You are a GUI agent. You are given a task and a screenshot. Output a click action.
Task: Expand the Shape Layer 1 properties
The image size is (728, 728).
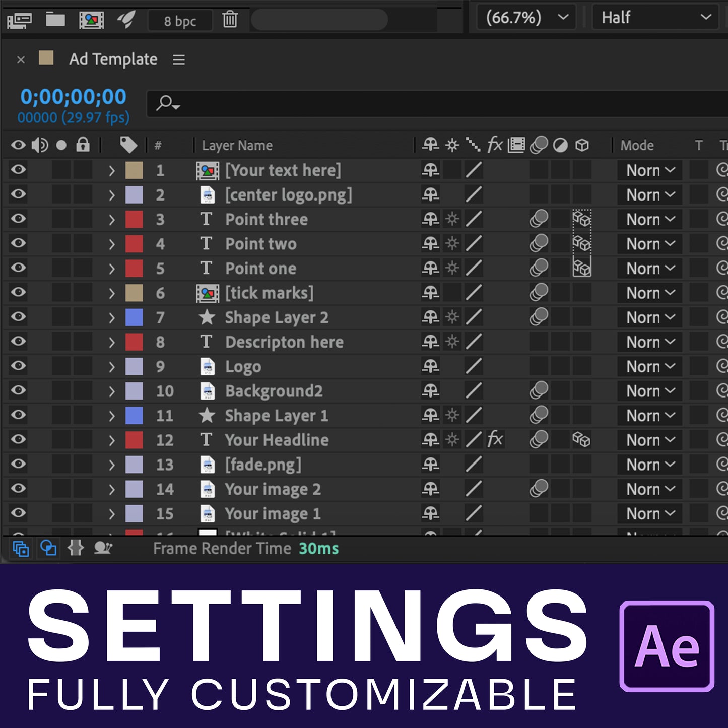112,416
